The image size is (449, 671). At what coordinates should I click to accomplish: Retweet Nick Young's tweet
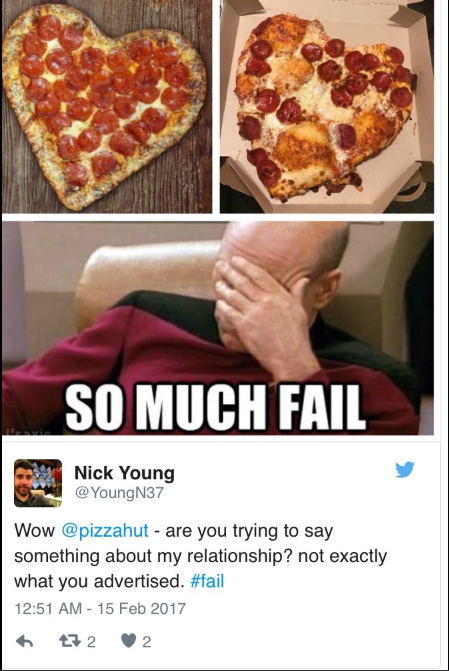coord(69,641)
